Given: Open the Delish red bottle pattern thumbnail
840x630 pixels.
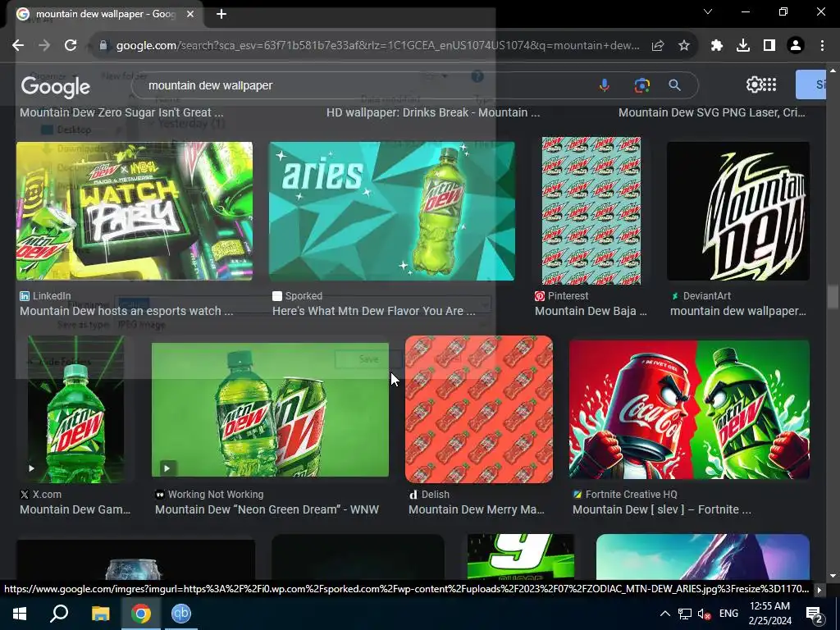Looking at the screenshot, I should pos(479,409).
